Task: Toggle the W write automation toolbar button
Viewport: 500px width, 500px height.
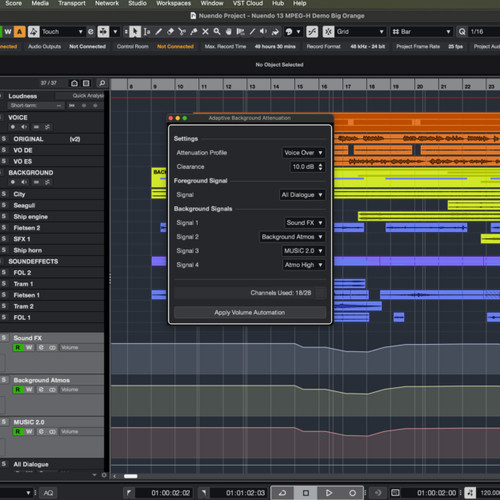Action: point(8,32)
